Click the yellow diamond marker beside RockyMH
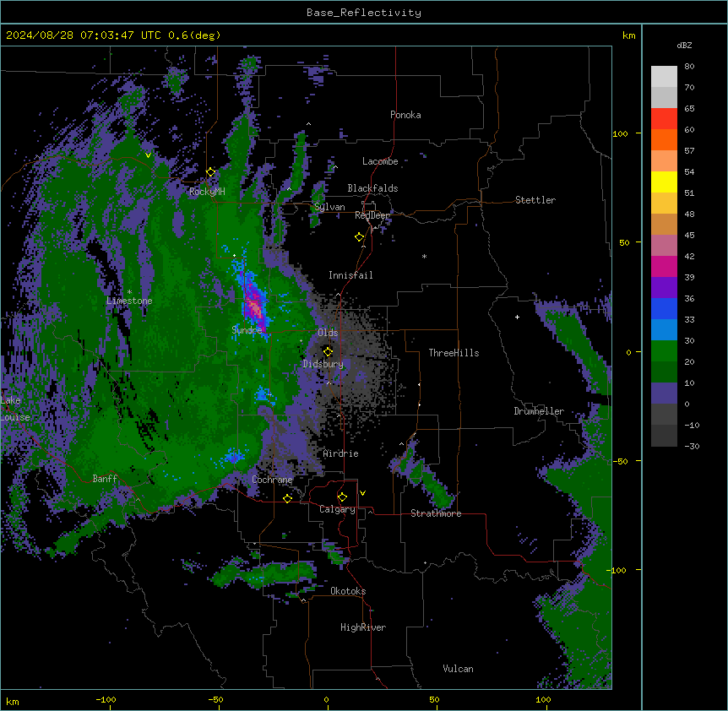This screenshot has height=711, width=728. pos(211,172)
